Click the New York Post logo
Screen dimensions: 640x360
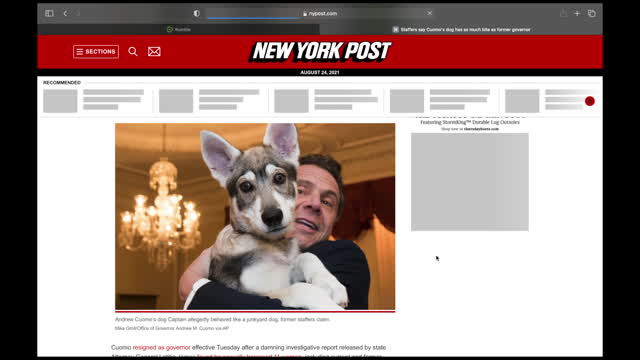click(x=320, y=51)
